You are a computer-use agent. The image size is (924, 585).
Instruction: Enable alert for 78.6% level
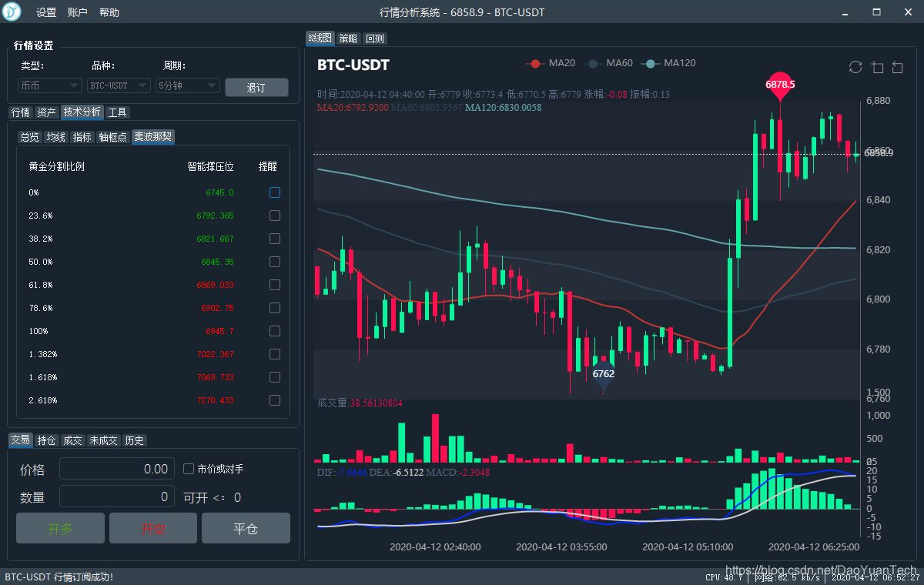pyautogui.click(x=275, y=308)
